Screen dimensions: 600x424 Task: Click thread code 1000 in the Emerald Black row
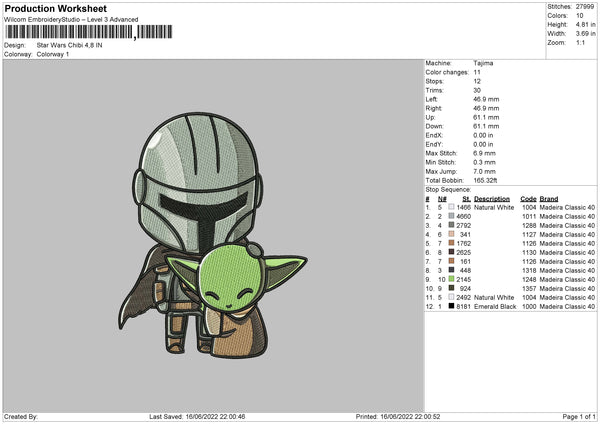(529, 307)
